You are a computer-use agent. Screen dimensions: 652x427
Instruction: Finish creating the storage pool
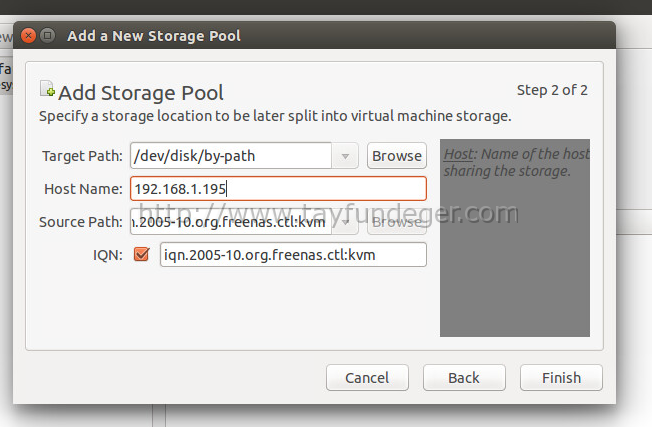561,378
